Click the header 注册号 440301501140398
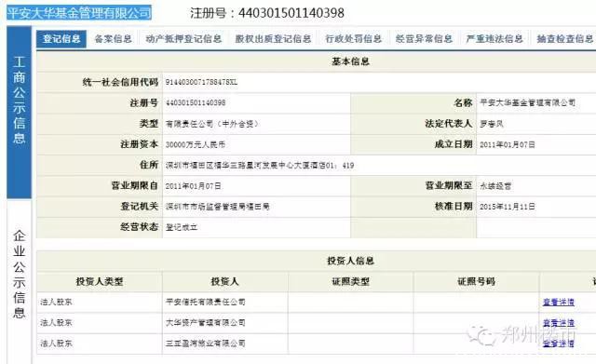The width and height of the screenshot is (596, 364). (x=267, y=13)
